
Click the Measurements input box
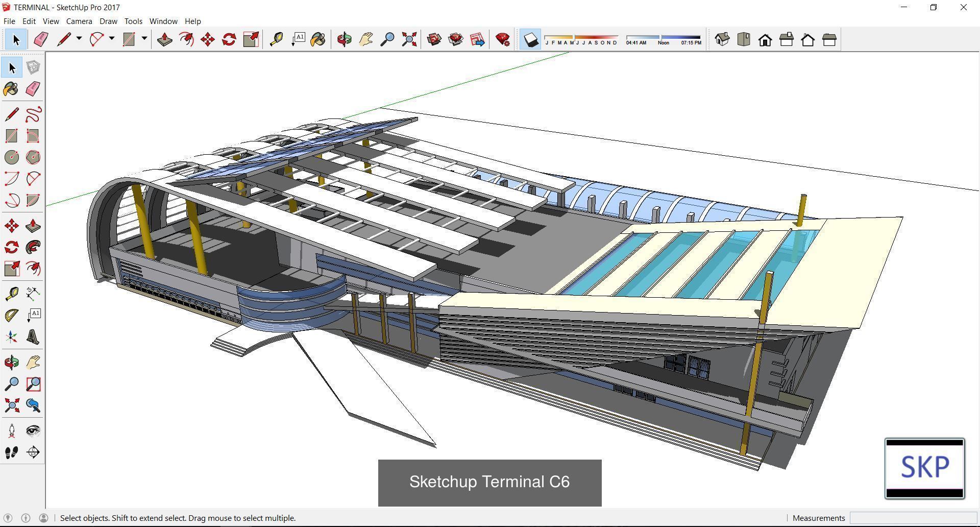(x=913, y=518)
